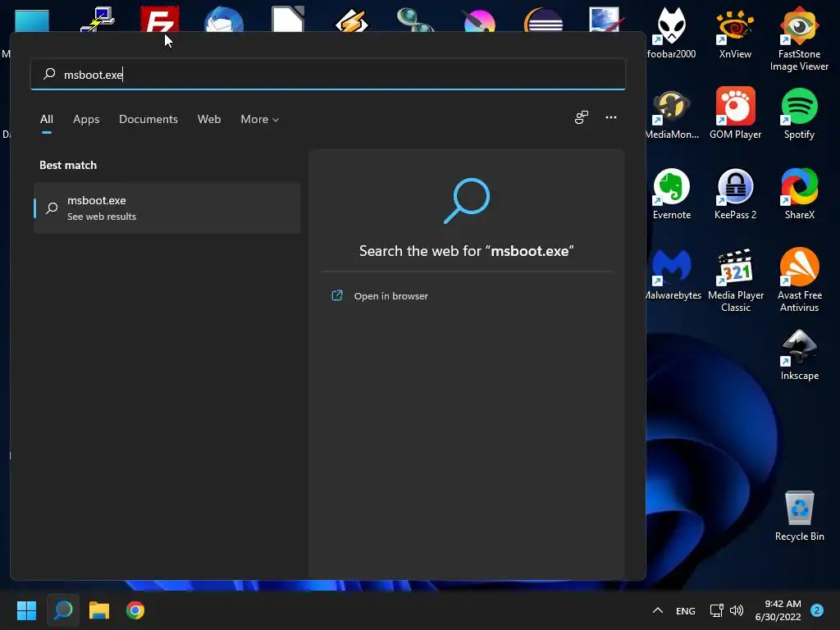840x630 pixels.
Task: Open File Explorer from the taskbar
Action: [x=99, y=610]
